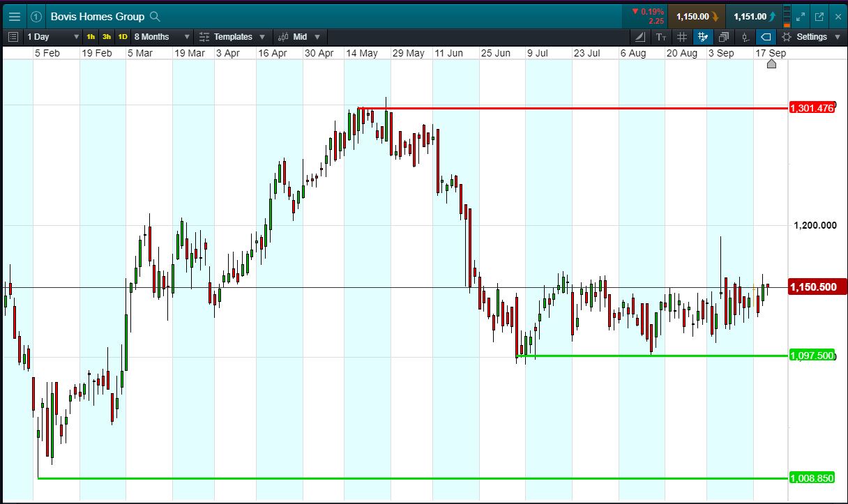Open the Templates dropdown
Viewport: 848px width, 504px height.
click(x=232, y=37)
